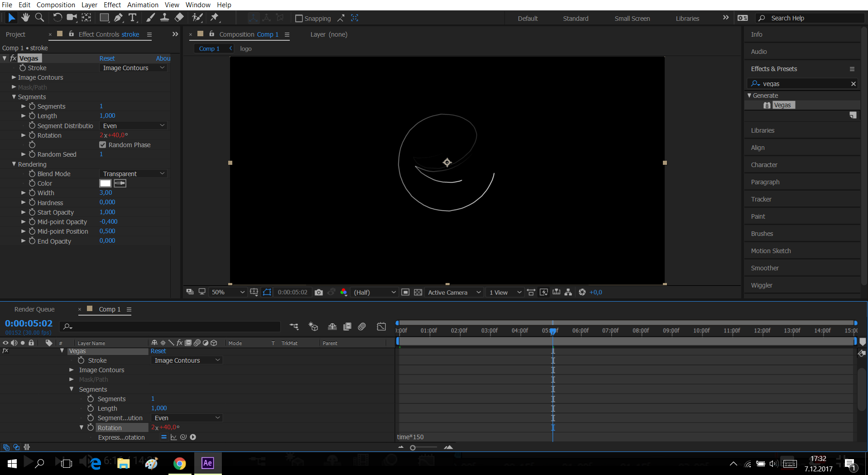This screenshot has height=475, width=868.
Task: Click the timeline timecode 0:00:05:02
Action: tap(29, 323)
